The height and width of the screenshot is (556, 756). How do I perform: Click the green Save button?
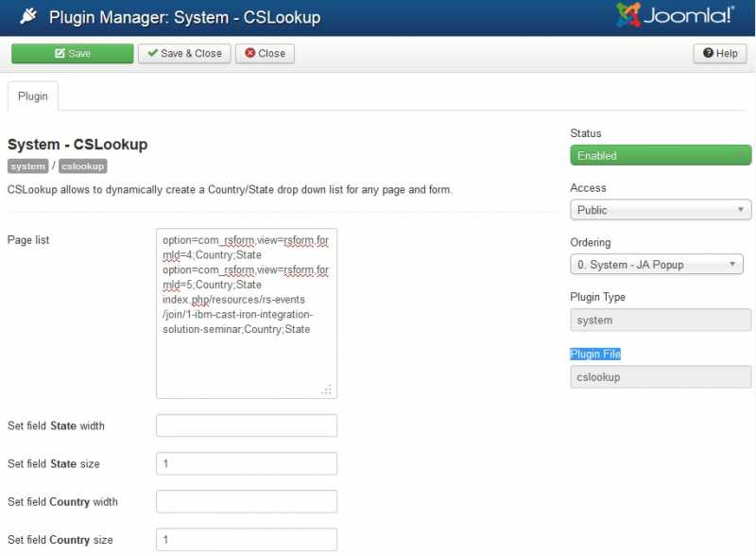pos(72,54)
